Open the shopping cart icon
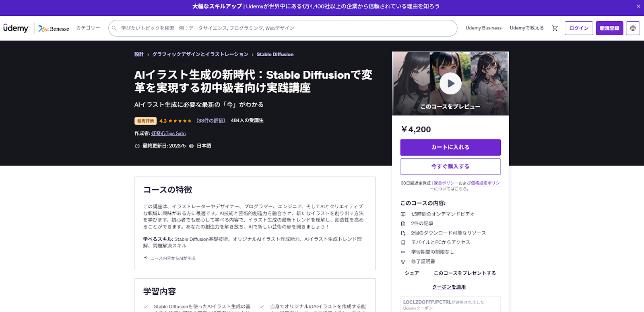The height and width of the screenshot is (312, 644). coord(555,28)
